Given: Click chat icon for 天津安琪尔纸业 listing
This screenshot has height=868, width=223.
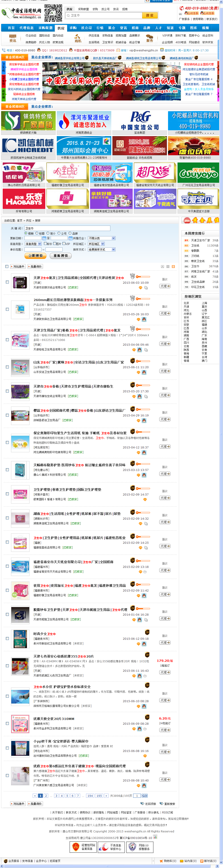Looking at the screenshot, I should click(x=141, y=288).
